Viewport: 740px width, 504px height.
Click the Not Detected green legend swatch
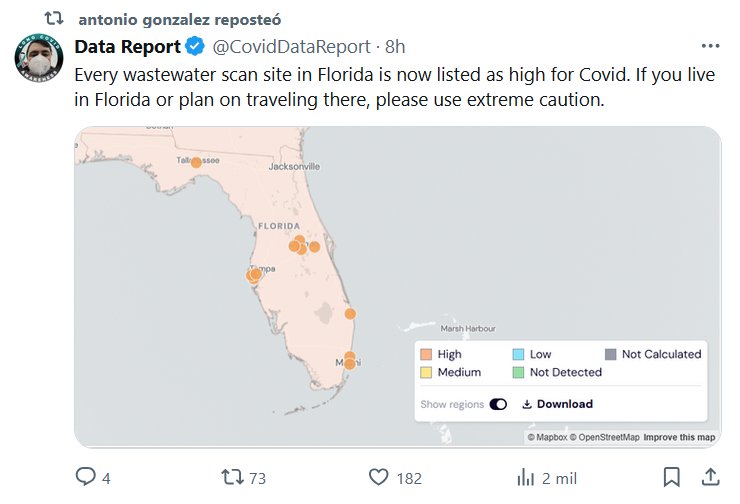click(x=518, y=372)
